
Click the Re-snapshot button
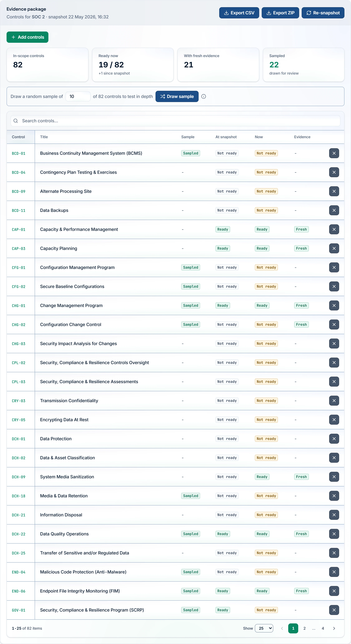click(x=323, y=13)
